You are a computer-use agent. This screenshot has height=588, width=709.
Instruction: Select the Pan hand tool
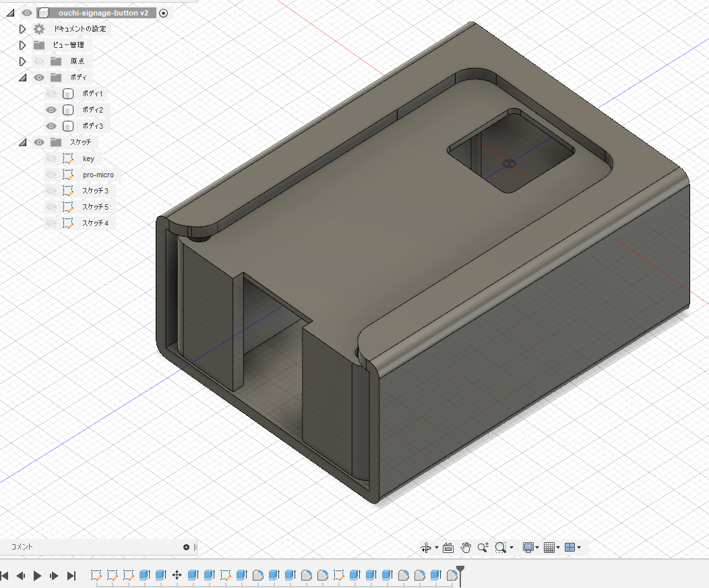point(466,548)
